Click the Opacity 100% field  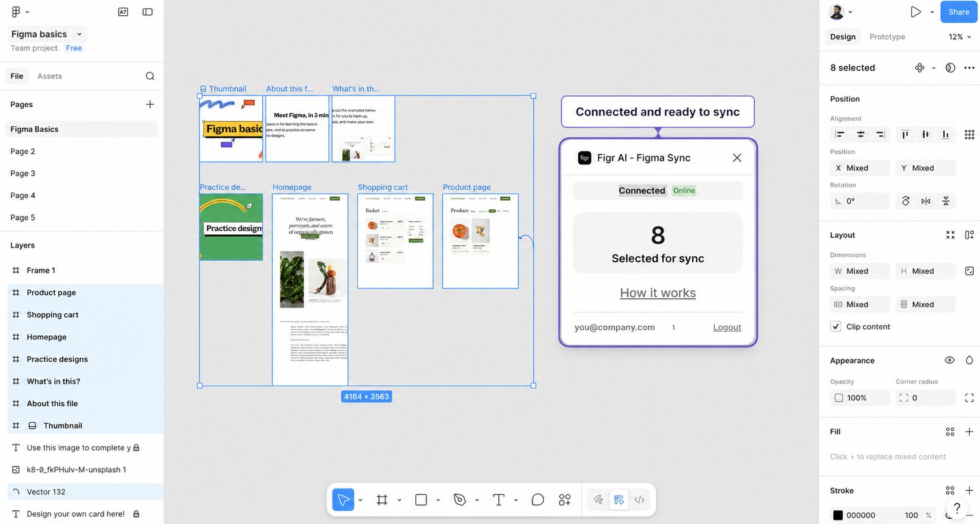tap(860, 398)
